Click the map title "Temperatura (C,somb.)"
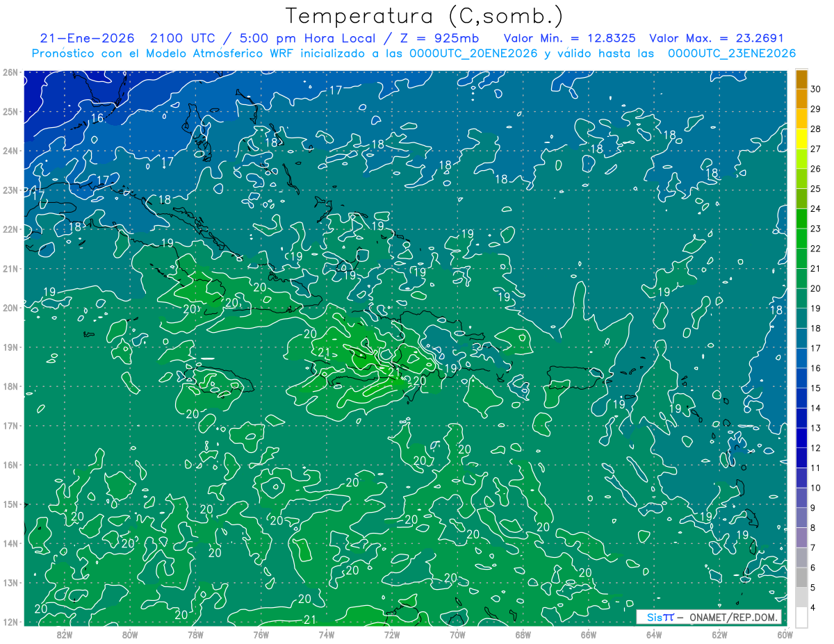Viewport: 834px width, 644px height. (425, 17)
